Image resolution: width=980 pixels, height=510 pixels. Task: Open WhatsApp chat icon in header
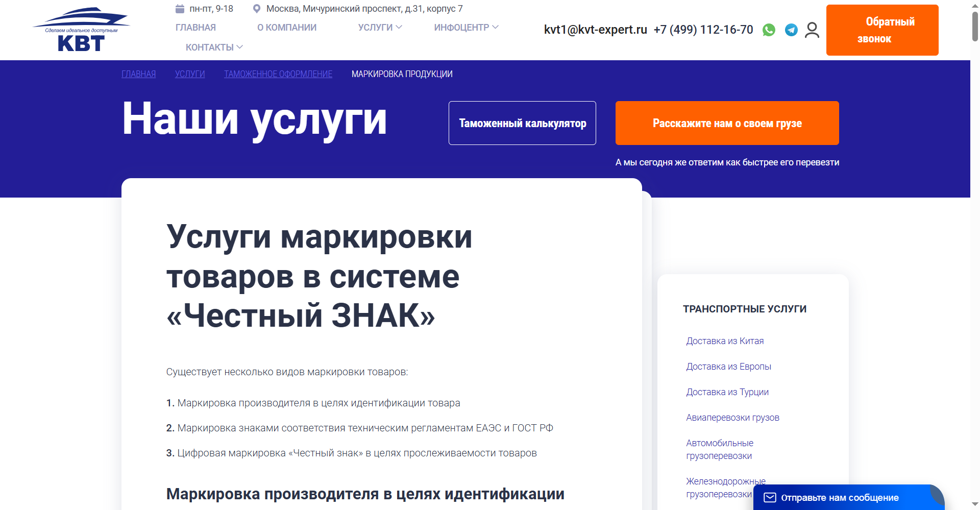coord(769,30)
